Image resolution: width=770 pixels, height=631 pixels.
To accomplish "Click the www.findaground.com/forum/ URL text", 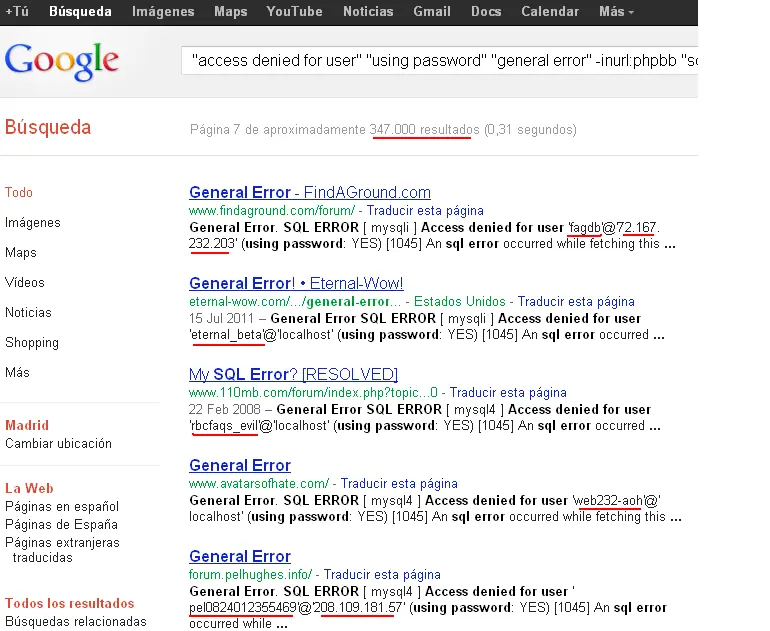I will pos(272,211).
